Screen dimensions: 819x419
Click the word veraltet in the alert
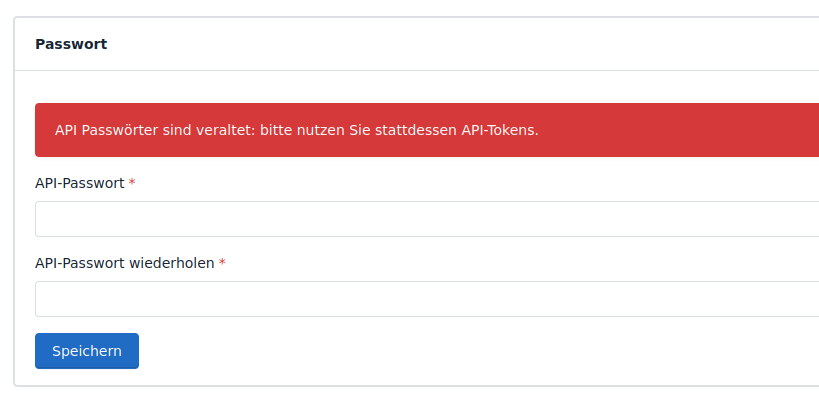pos(223,130)
